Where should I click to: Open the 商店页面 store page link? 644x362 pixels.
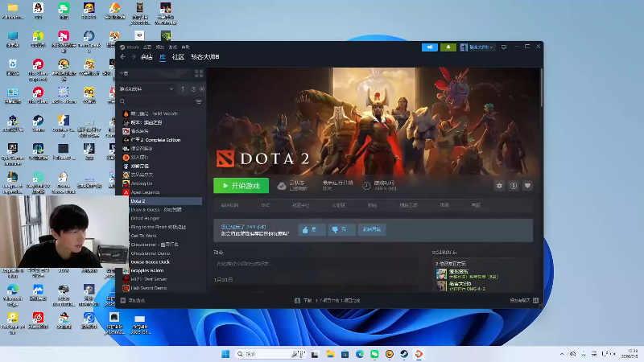click(229, 205)
